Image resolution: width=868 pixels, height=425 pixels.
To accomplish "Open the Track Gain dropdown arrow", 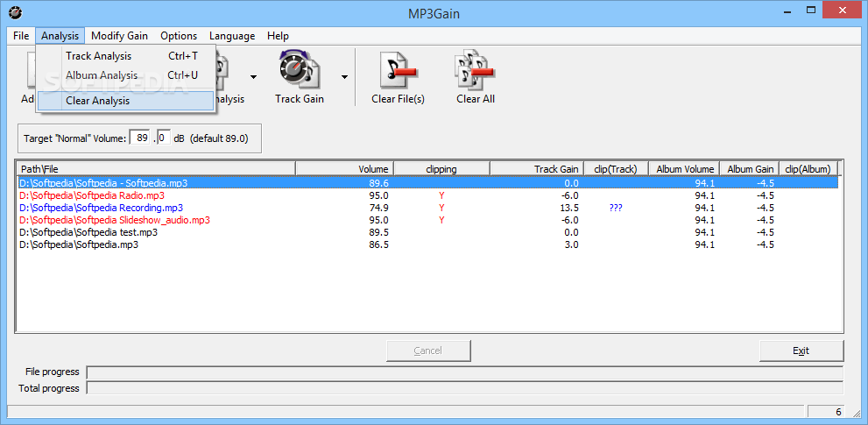I will (344, 77).
